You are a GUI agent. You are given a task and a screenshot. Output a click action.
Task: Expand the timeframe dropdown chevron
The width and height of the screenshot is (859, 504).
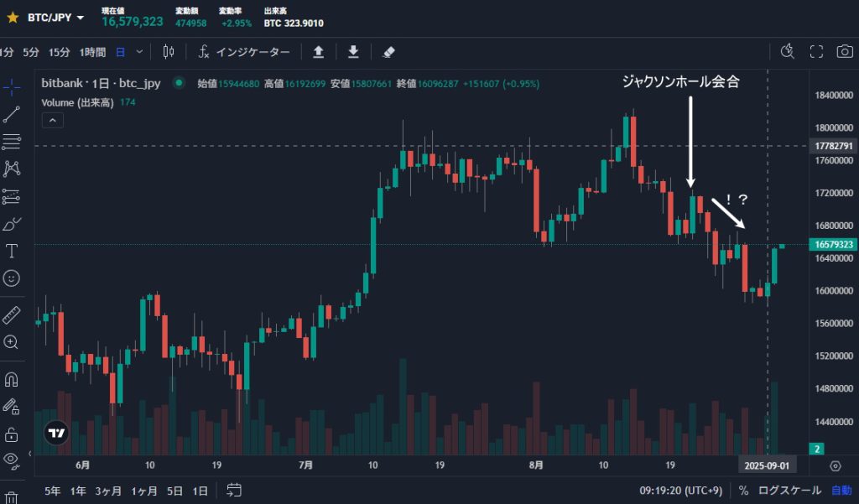139,52
